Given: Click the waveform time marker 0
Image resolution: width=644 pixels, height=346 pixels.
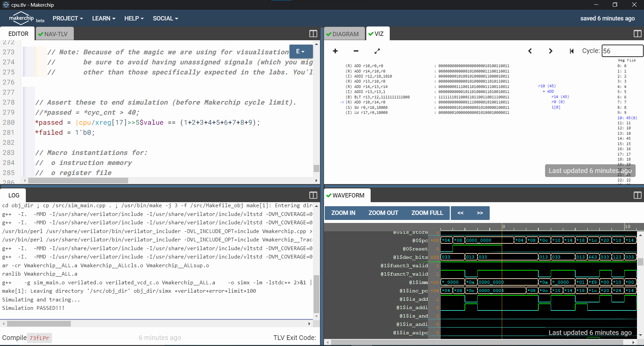Looking at the screenshot, I should click(503, 227).
